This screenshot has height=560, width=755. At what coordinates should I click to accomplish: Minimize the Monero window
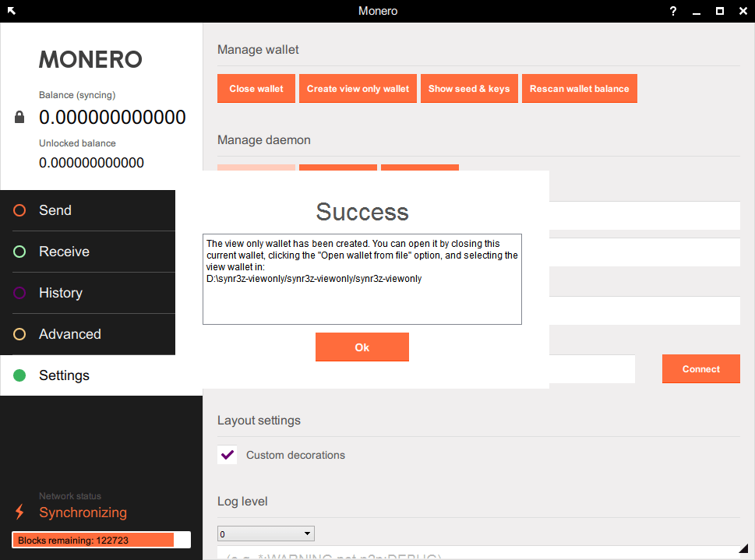click(x=697, y=12)
